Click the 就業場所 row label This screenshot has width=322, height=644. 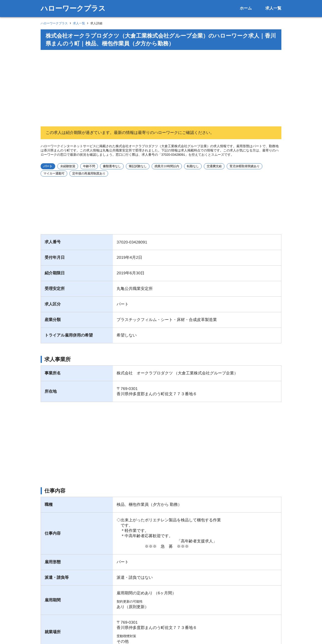[x=53, y=632]
